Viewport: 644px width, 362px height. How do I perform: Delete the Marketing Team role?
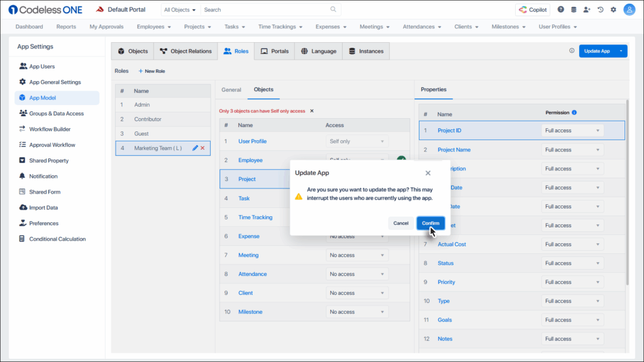[203, 148]
